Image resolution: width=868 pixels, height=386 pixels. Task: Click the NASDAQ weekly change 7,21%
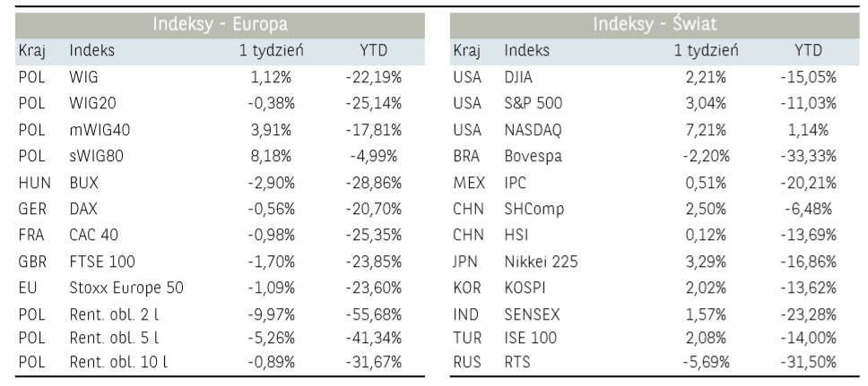pos(707,129)
